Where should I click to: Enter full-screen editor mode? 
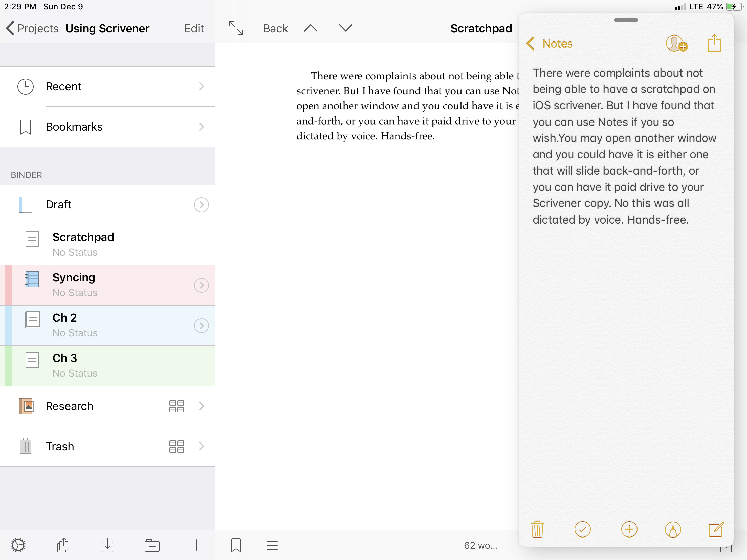click(236, 28)
